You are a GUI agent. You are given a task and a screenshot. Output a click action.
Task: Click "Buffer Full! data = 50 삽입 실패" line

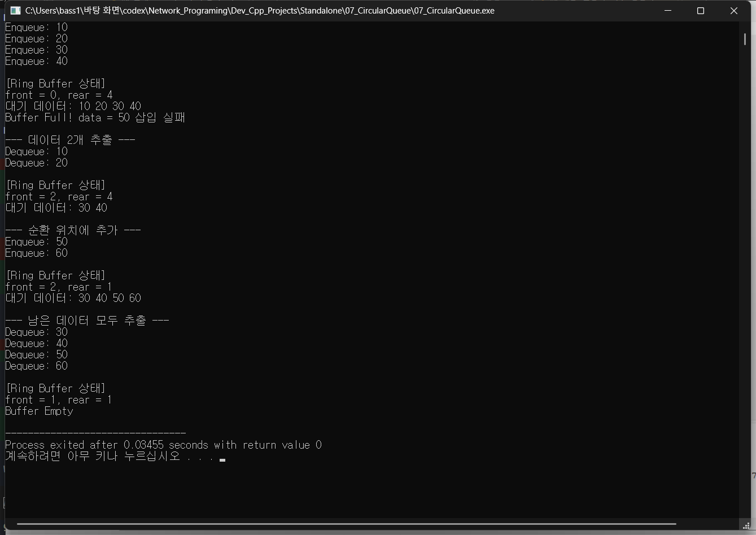pyautogui.click(x=95, y=117)
